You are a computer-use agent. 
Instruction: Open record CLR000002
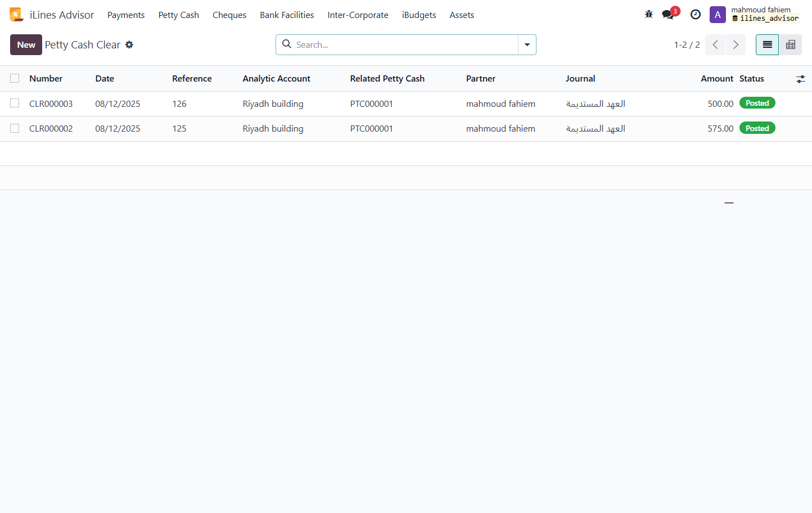(51, 128)
